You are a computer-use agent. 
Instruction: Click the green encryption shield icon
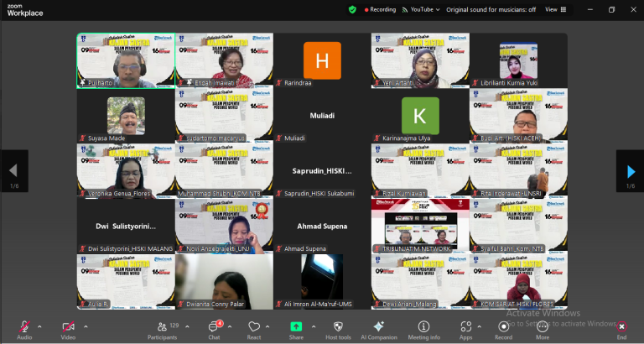352,9
